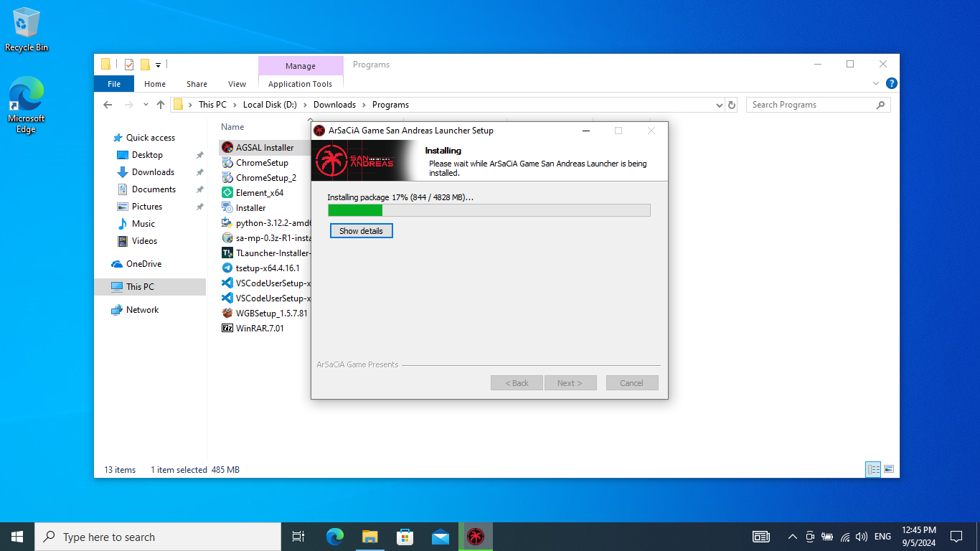This screenshot has height=551, width=980.
Task: Switch to large icons view in Explorer
Action: click(x=889, y=469)
